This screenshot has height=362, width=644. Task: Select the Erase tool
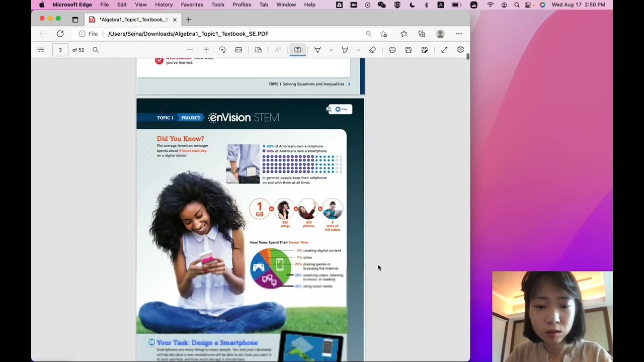pos(372,50)
